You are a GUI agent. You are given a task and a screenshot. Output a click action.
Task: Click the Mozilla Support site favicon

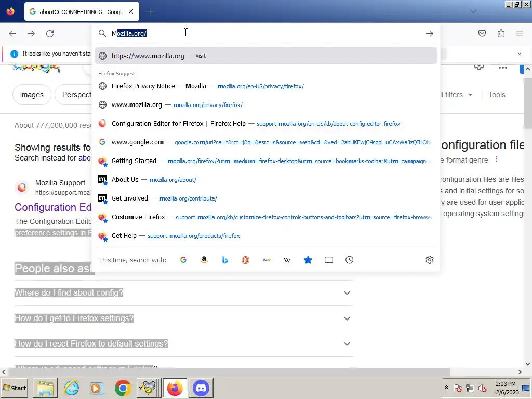22,187
